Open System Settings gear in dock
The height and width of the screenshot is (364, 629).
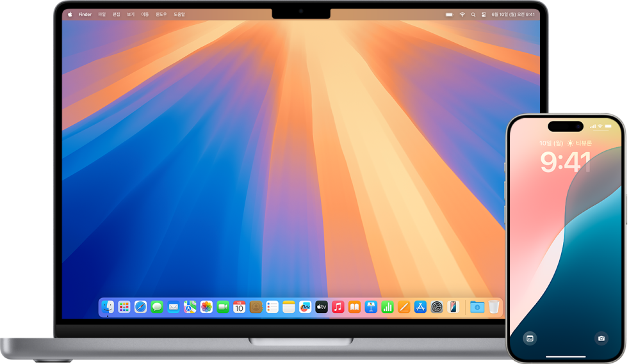pyautogui.click(x=436, y=307)
